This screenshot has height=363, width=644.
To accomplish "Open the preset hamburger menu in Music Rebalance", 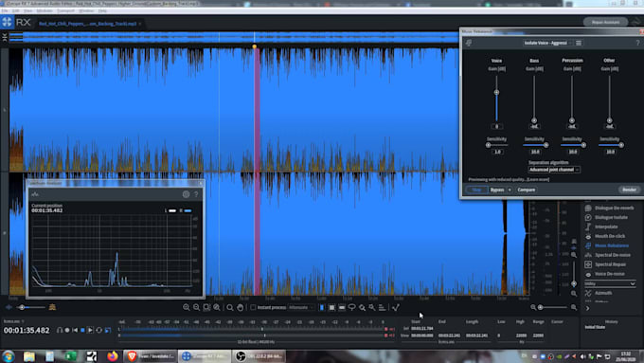I will tap(579, 43).
